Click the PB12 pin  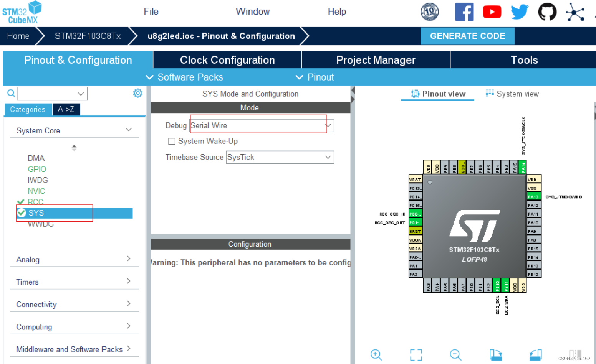pyautogui.click(x=534, y=274)
